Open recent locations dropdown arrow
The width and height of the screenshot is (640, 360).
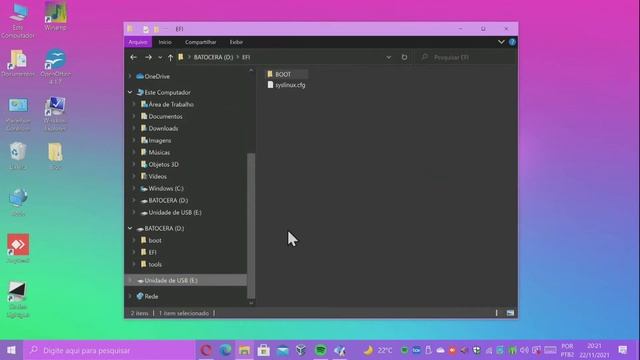pos(160,57)
